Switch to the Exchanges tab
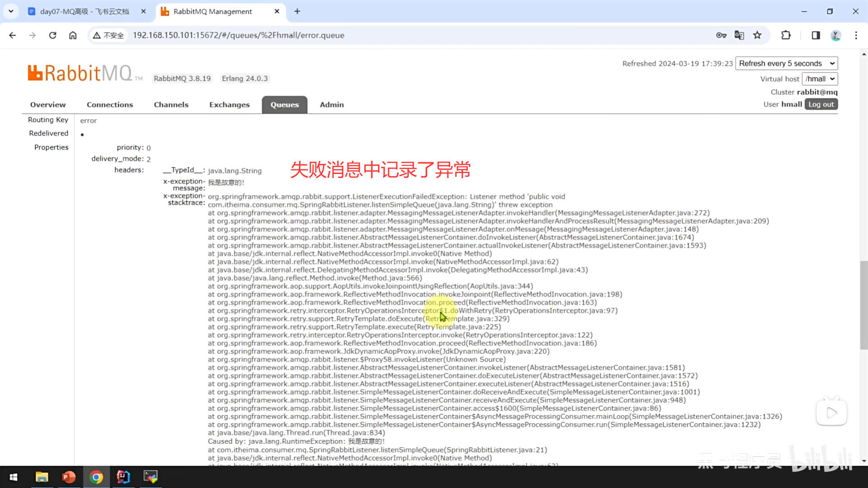Screen dimensions: 868x488 [x=229, y=104]
